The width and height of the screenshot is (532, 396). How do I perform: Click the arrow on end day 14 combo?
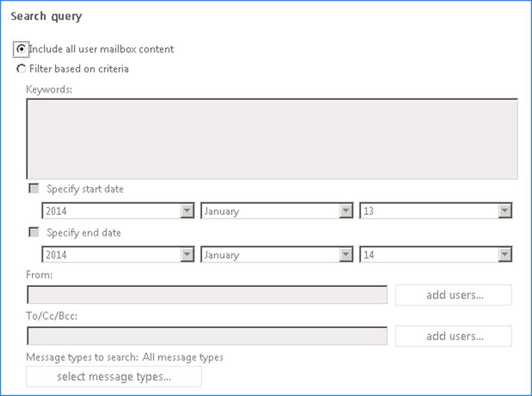[x=504, y=255]
